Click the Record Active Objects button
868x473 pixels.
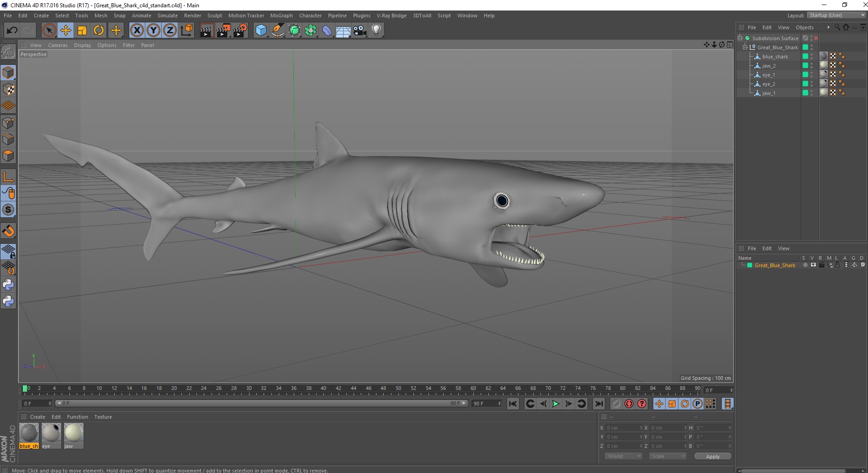pyautogui.click(x=616, y=404)
